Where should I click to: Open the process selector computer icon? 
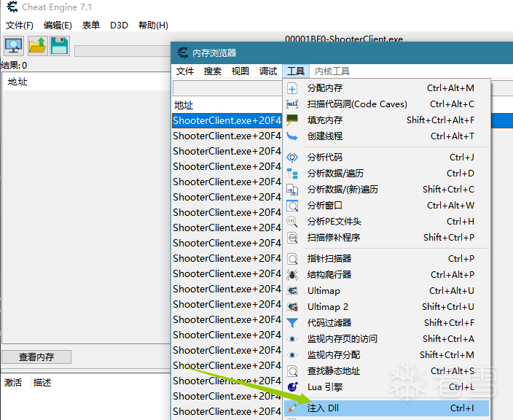coord(14,46)
